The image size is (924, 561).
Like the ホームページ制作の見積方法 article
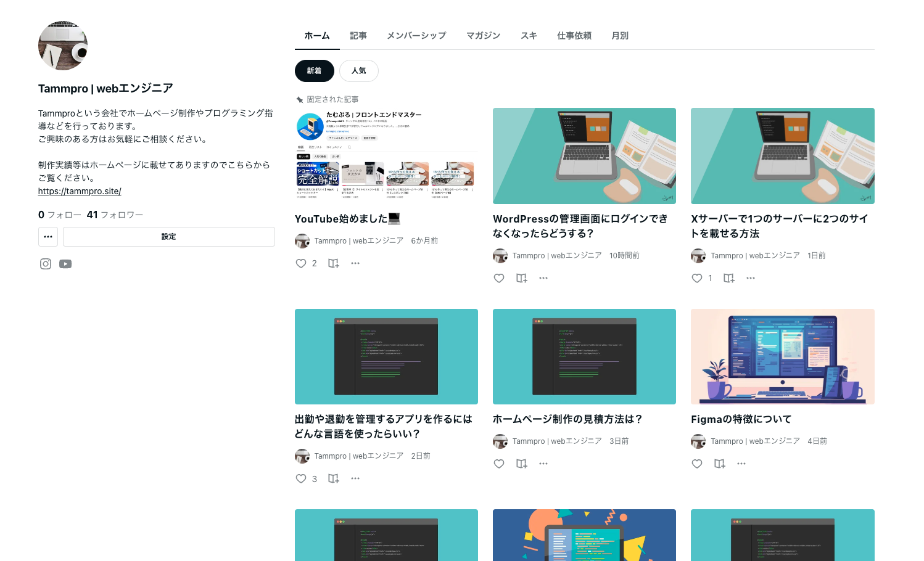[x=499, y=464]
